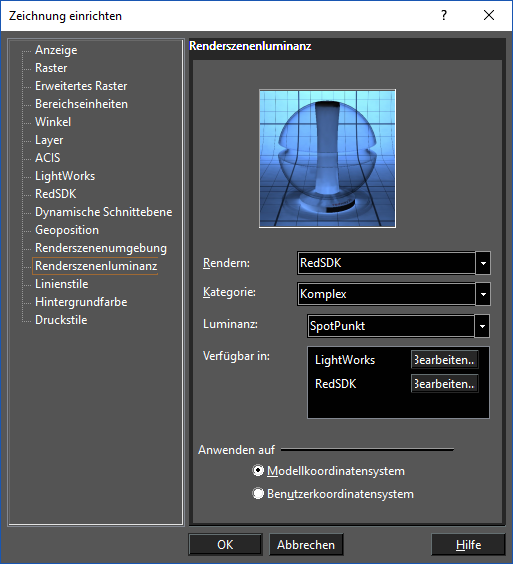513x564 pixels.
Task: Click the help question mark icon
Action: pyautogui.click(x=444, y=15)
